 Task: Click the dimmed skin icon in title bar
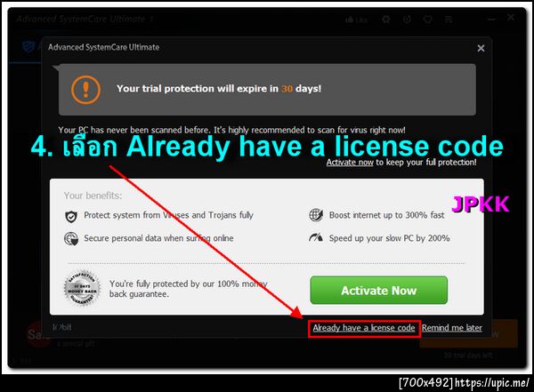(386, 20)
